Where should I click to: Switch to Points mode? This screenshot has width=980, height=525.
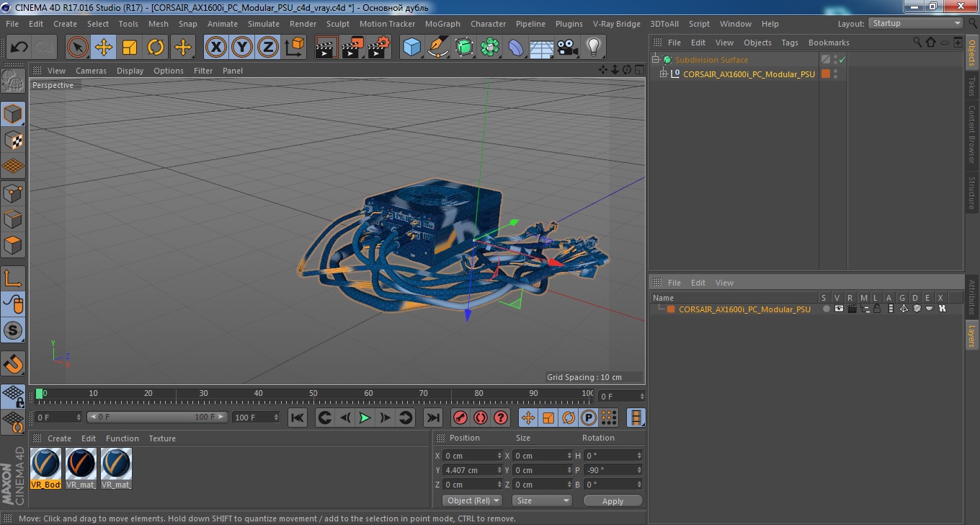(x=13, y=193)
